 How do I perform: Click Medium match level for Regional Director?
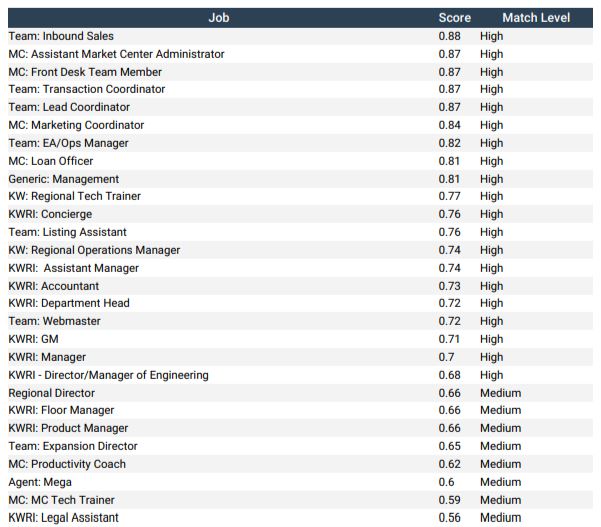pos(501,393)
